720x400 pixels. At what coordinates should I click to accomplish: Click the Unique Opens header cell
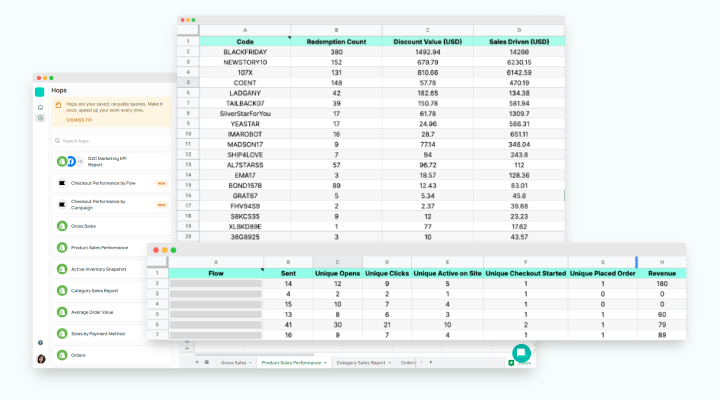point(338,273)
